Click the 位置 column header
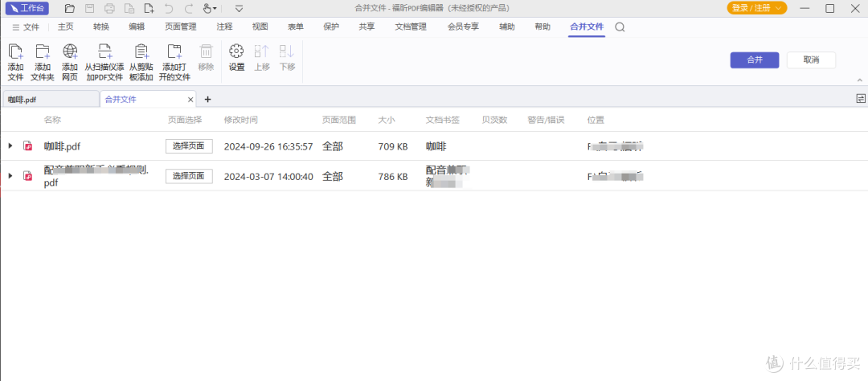This screenshot has height=381, width=868. [x=596, y=120]
